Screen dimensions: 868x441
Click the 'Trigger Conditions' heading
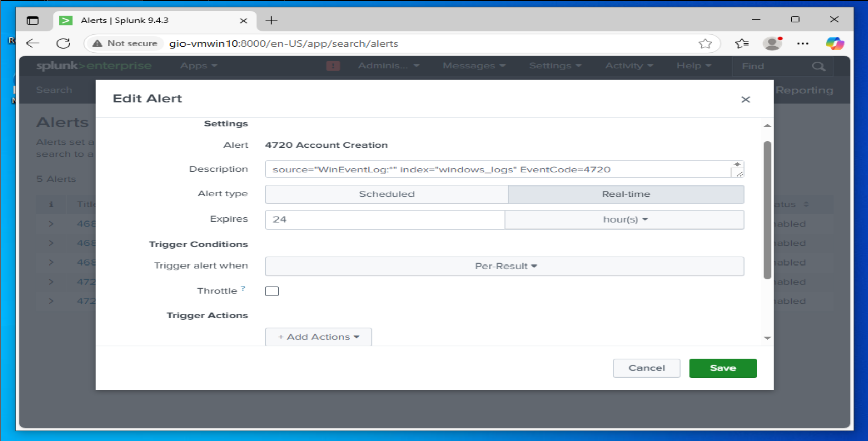pos(198,244)
